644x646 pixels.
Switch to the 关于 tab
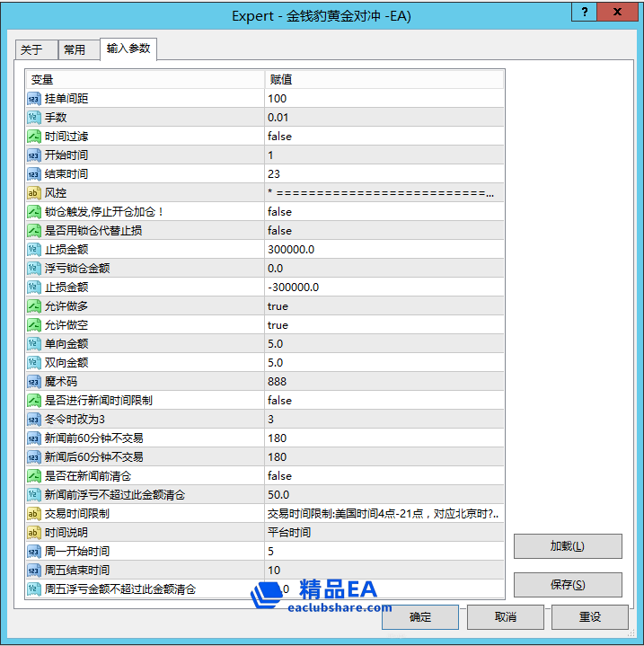(32, 50)
